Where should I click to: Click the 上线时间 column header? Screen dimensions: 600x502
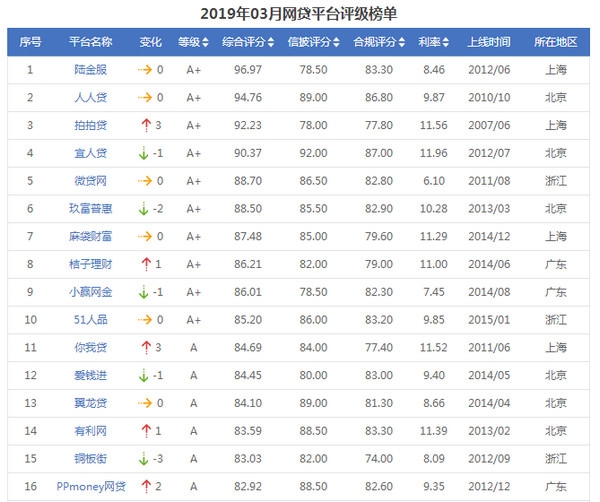[489, 42]
